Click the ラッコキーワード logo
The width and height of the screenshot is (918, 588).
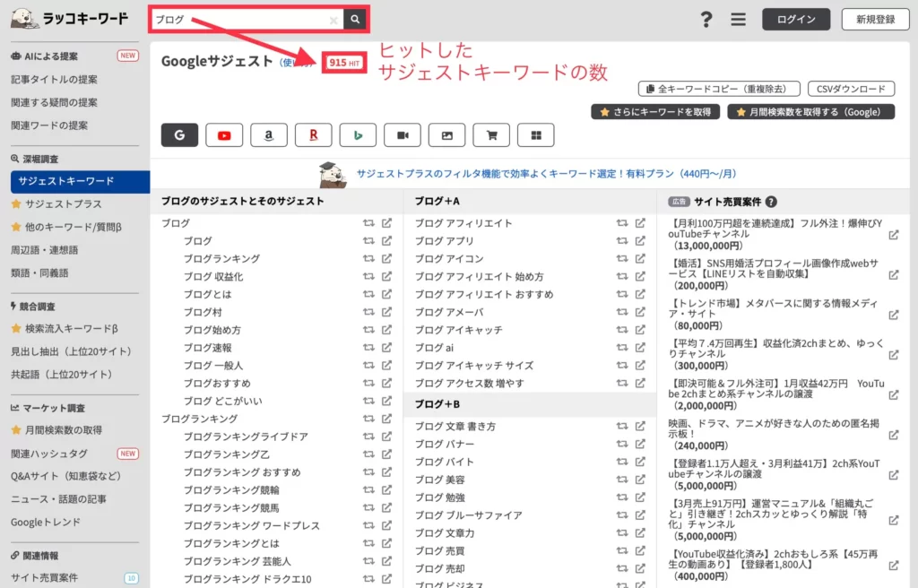coord(70,19)
